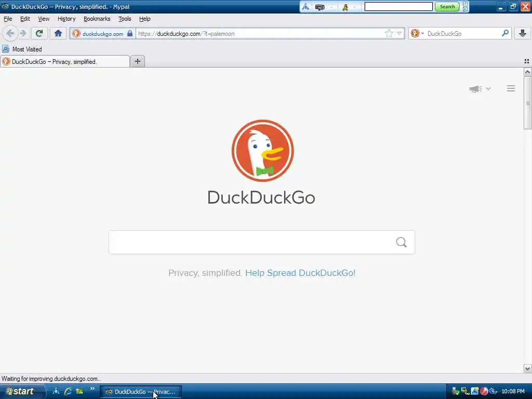The height and width of the screenshot is (399, 532).
Task: Click the duckduckgo.com site identity badge
Action: 102,34
